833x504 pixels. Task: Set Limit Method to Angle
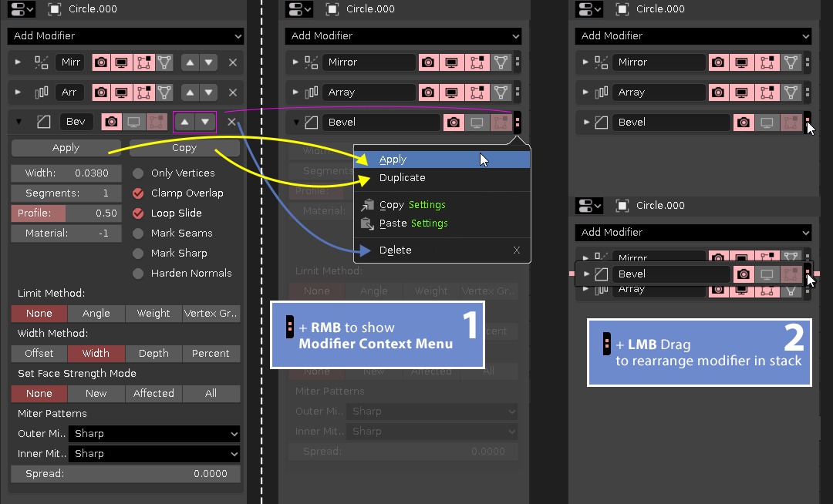coord(96,314)
